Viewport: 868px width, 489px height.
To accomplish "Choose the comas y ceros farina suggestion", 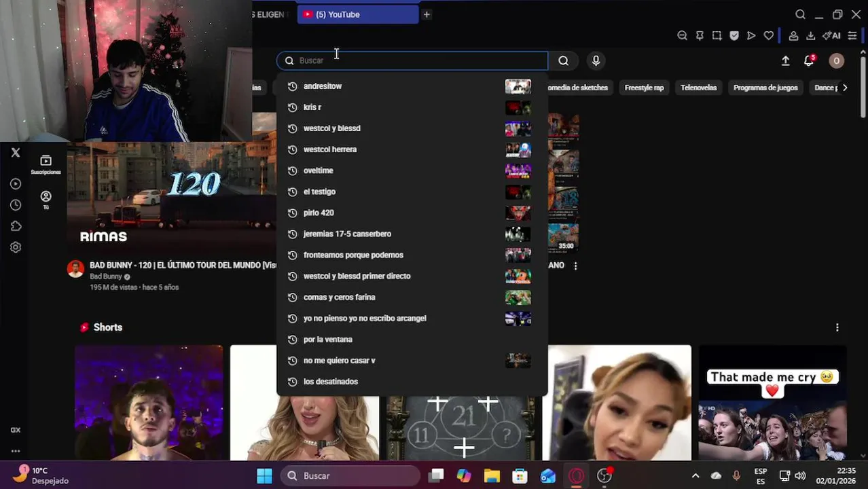I will (x=412, y=297).
